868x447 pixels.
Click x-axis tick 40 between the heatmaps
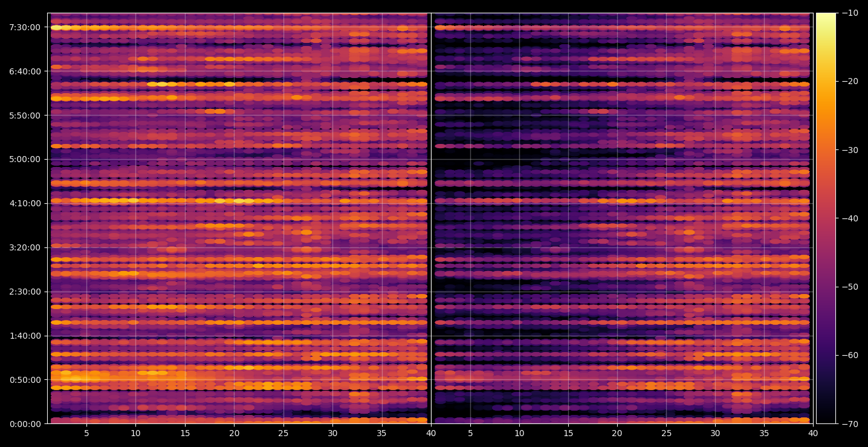tap(431, 433)
